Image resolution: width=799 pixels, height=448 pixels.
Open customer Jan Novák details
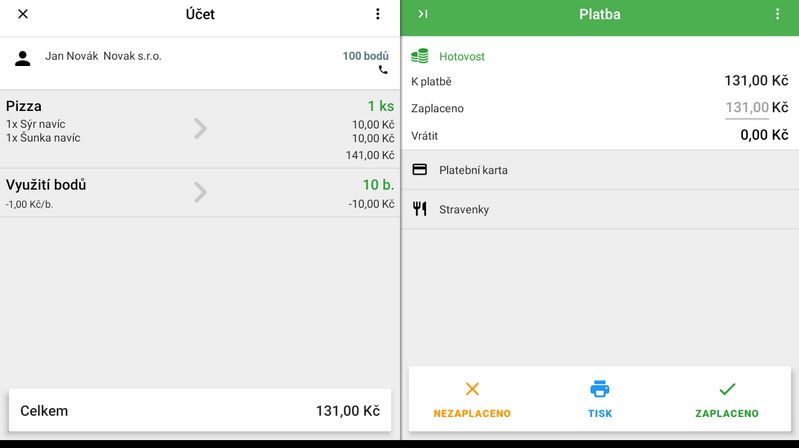click(x=103, y=56)
